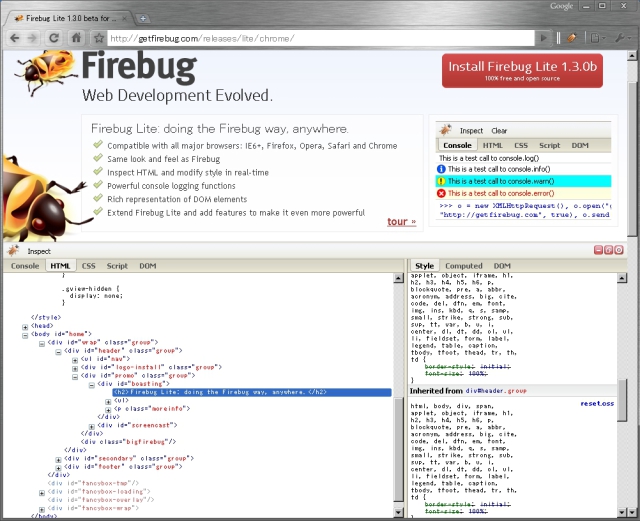Expand the div id="screencast" node
Screen dimensions: 640x521
tap(92, 427)
